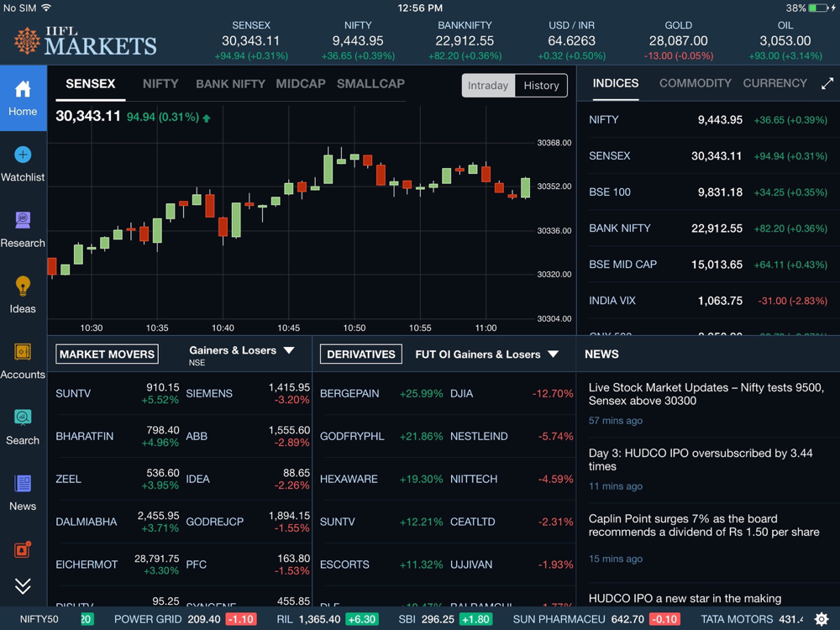Open the Accounts safe icon
Image resolution: width=840 pixels, height=630 pixels.
pos(23,352)
